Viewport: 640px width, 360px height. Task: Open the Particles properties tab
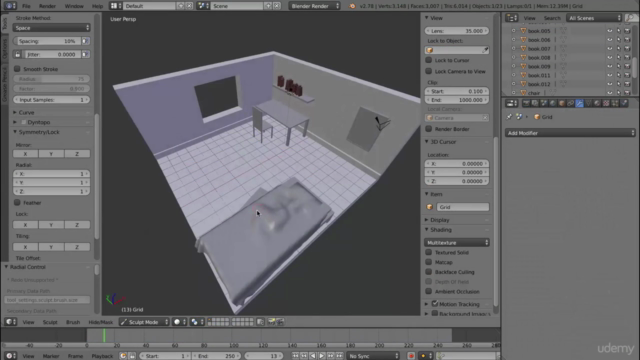(616, 103)
